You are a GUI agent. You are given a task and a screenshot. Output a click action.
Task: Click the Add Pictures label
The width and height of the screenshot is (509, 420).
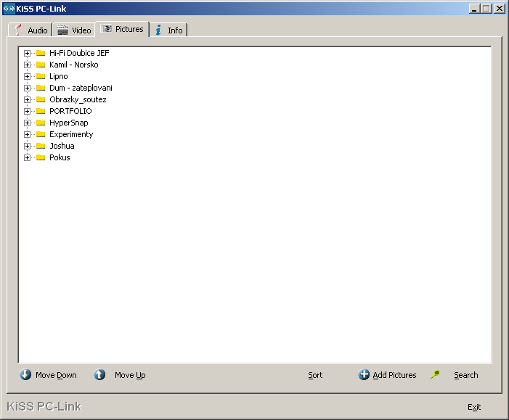point(394,375)
